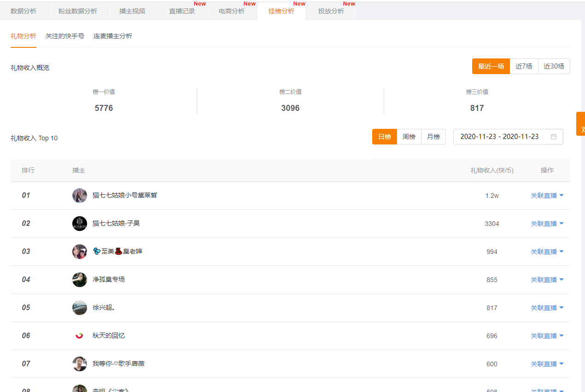The height and width of the screenshot is (392, 585).
Task: Select the 近30场 button
Action: (x=554, y=66)
